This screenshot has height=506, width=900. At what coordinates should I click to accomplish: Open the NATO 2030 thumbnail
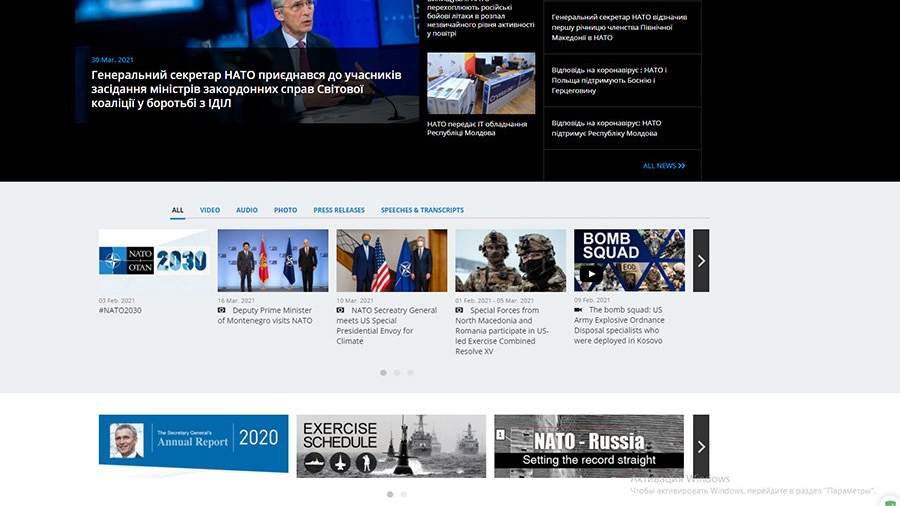click(154, 260)
